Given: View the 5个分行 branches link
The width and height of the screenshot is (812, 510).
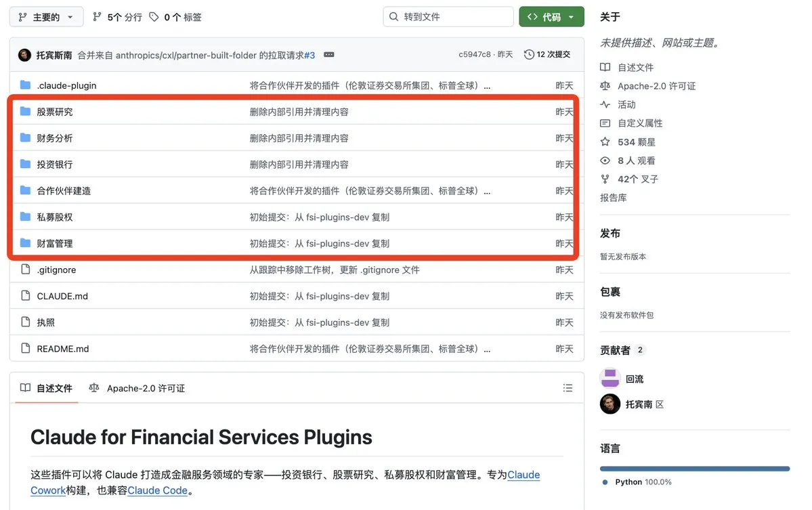Looking at the screenshot, I should pos(117,17).
